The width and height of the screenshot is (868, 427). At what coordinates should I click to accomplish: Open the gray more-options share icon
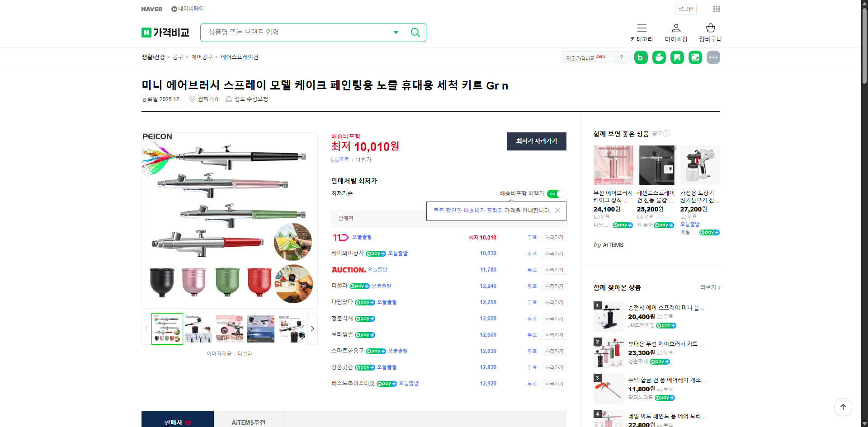[713, 57]
